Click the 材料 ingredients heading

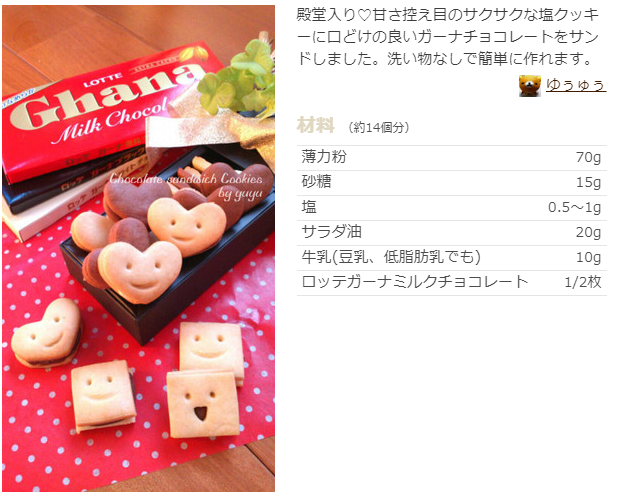pyautogui.click(x=316, y=125)
